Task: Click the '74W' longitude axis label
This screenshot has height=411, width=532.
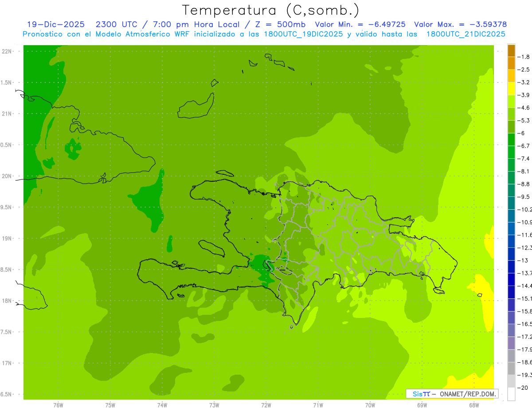Action: [162, 405]
